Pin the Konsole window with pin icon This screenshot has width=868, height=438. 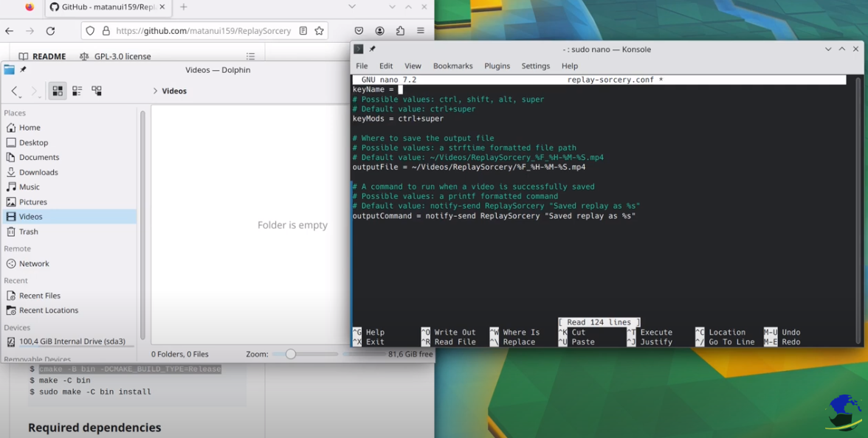(x=372, y=49)
